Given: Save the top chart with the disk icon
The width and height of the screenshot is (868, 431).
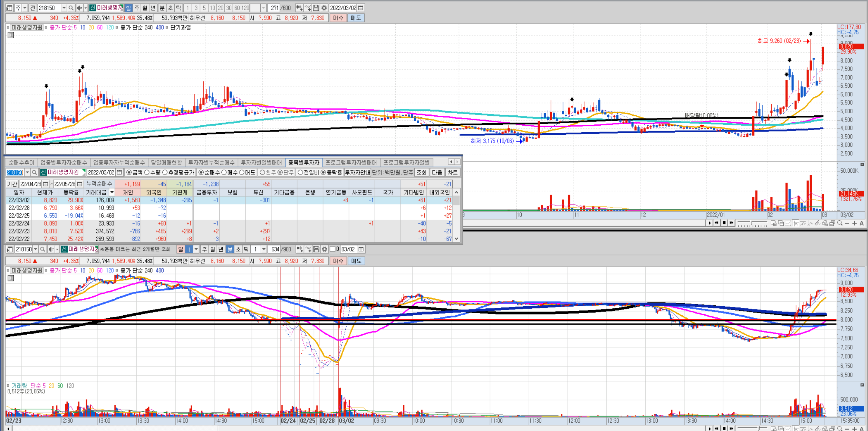Looking at the screenshot, I should click(x=316, y=8).
